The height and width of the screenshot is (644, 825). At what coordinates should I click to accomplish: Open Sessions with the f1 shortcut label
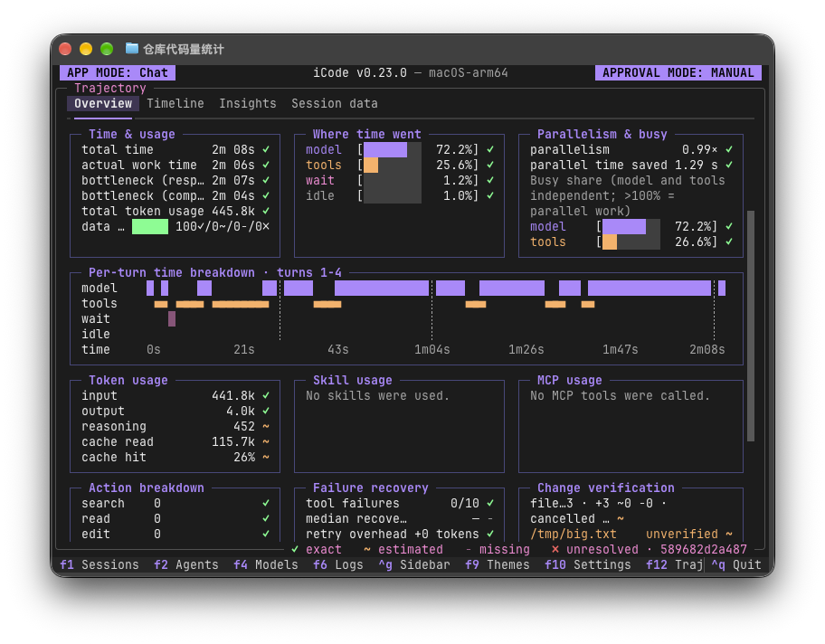(99, 564)
